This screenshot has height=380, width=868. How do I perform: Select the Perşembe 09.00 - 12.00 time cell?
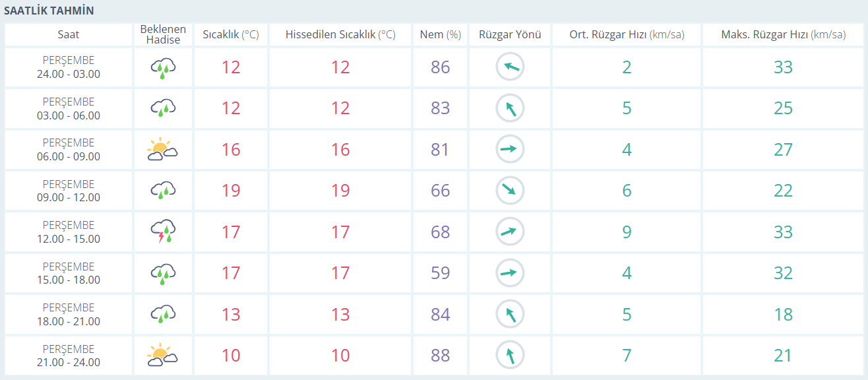click(x=69, y=191)
